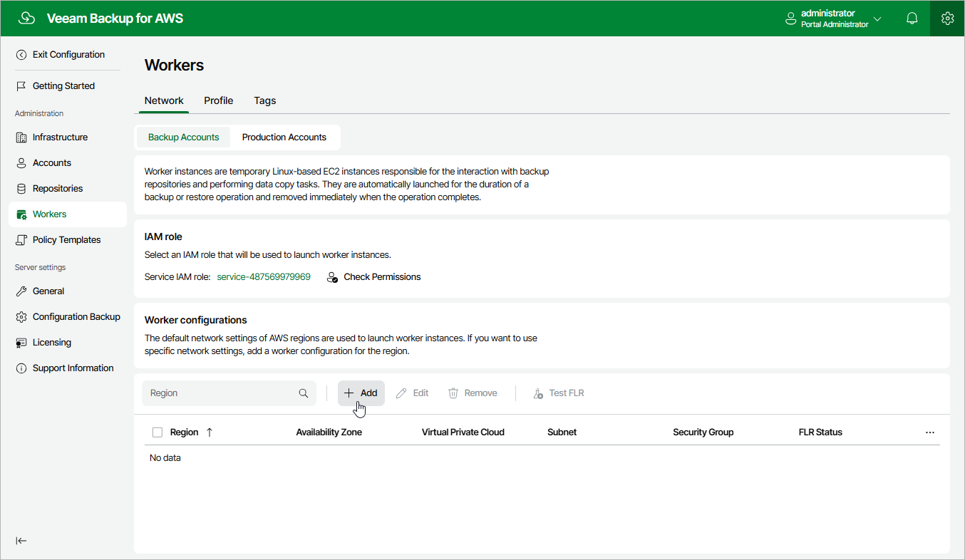This screenshot has height=560, width=965.
Task: Click the FLR Status column header
Action: [x=820, y=432]
